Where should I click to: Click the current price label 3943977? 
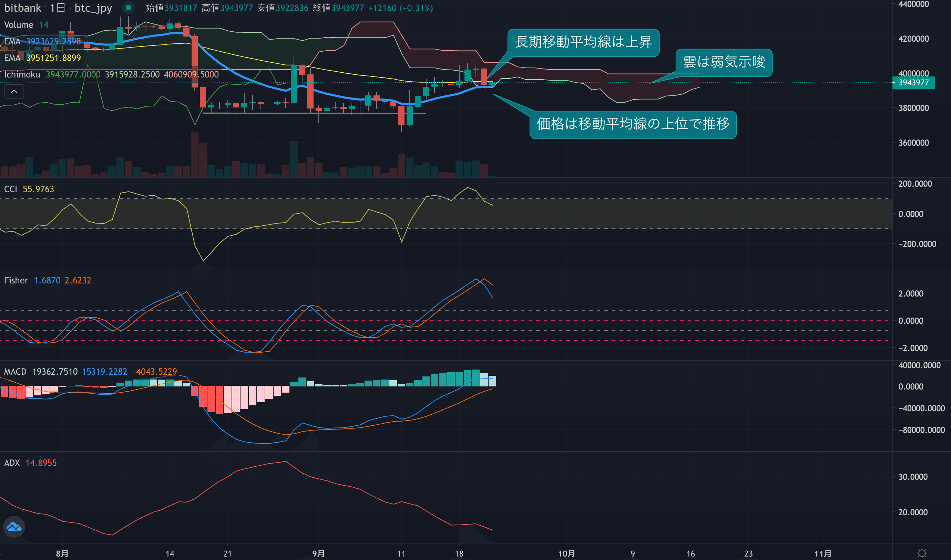tap(913, 83)
